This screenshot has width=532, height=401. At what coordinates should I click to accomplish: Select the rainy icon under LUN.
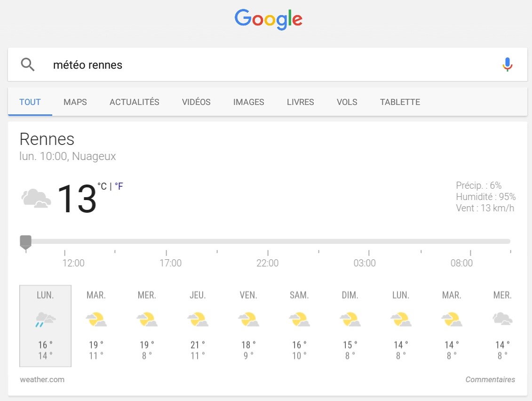(x=45, y=319)
